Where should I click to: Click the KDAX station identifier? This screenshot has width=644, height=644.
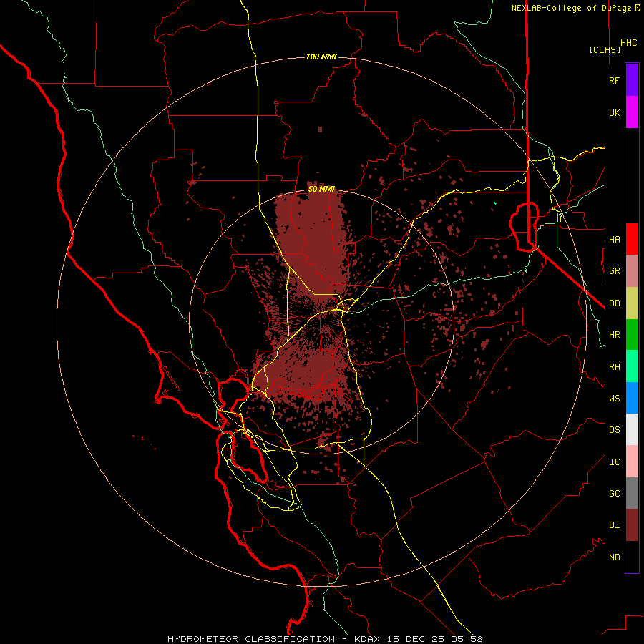click(x=367, y=639)
